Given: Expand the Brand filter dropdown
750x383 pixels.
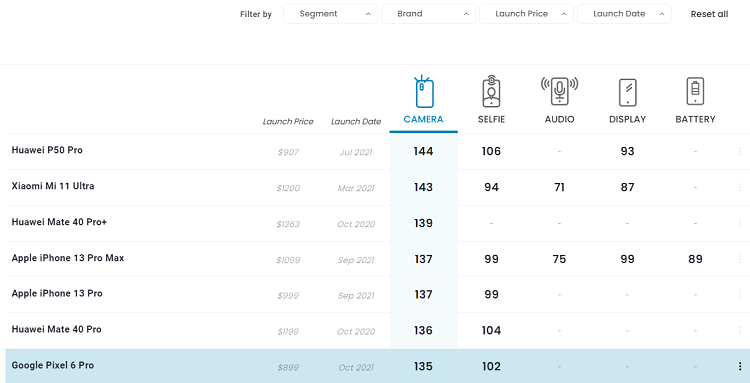Looking at the screenshot, I should pos(429,14).
